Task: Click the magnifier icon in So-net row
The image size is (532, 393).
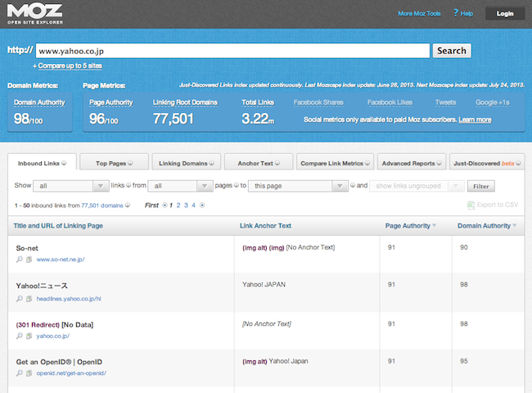Action: pos(20,260)
